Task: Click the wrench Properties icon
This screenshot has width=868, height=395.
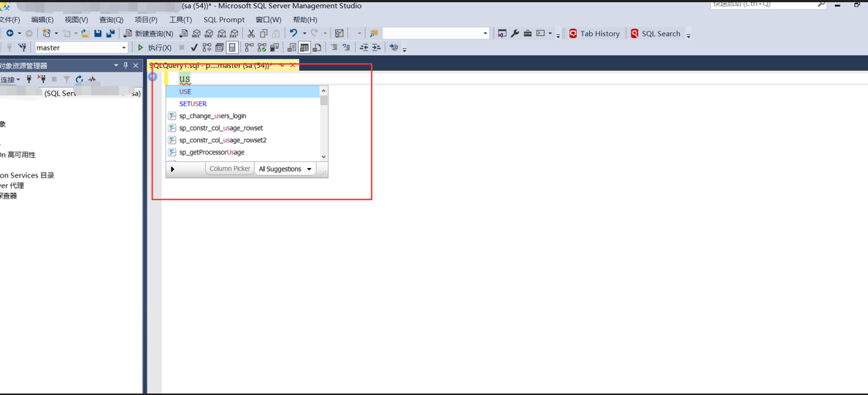Action: pyautogui.click(x=515, y=34)
